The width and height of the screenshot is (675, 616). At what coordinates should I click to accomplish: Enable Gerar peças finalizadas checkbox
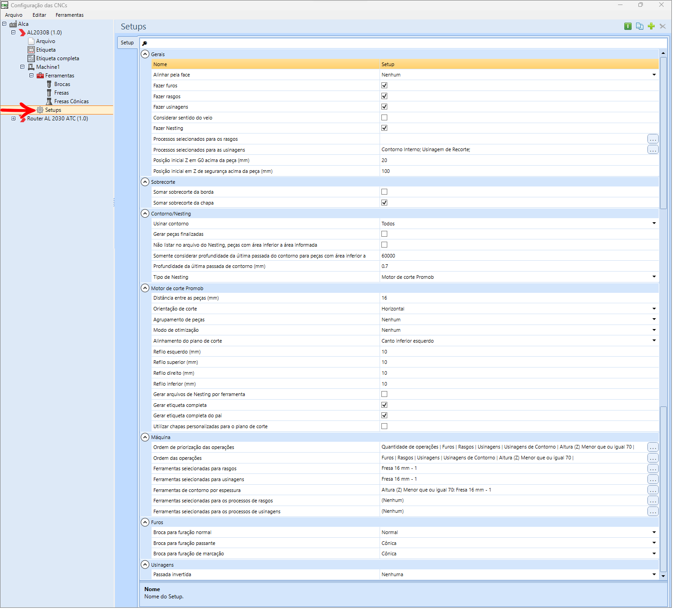click(384, 234)
